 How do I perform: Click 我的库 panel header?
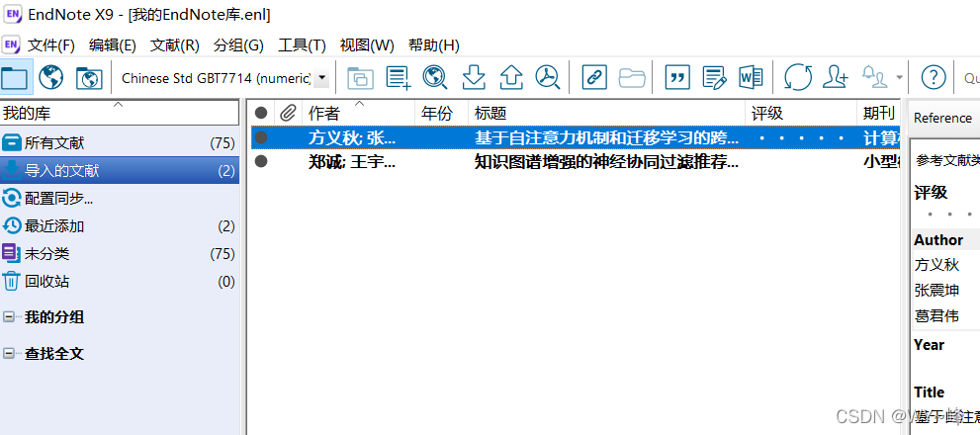click(x=120, y=113)
